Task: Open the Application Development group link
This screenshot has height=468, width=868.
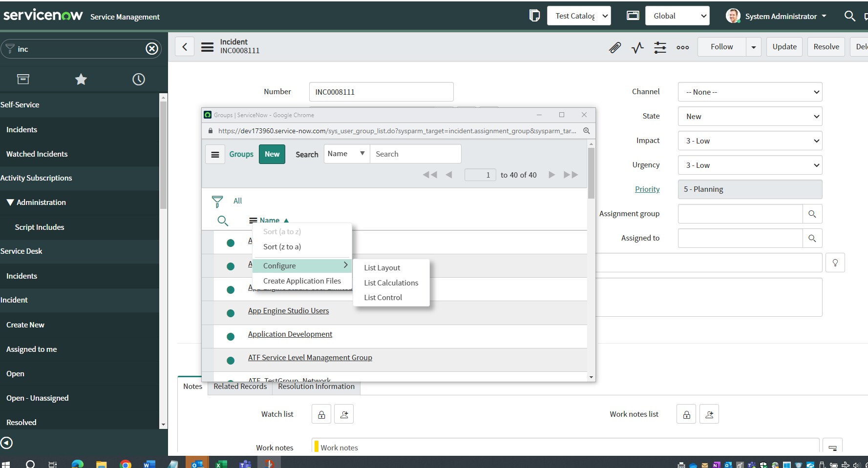Action: pyautogui.click(x=290, y=334)
